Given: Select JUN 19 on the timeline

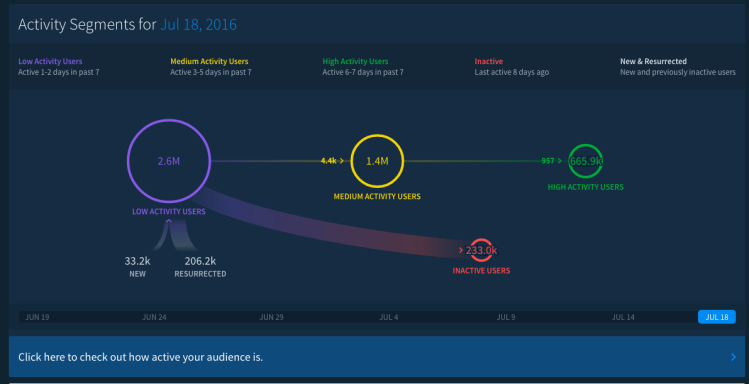Looking at the screenshot, I should (x=37, y=317).
